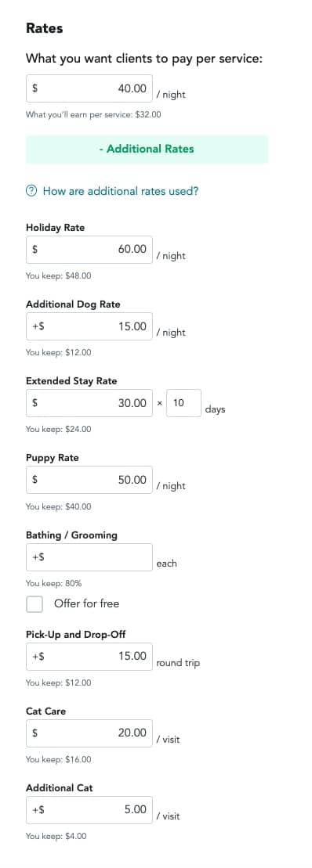
Task: Select the Pick-Up and Drop-Off rate field
Action: 89,656
